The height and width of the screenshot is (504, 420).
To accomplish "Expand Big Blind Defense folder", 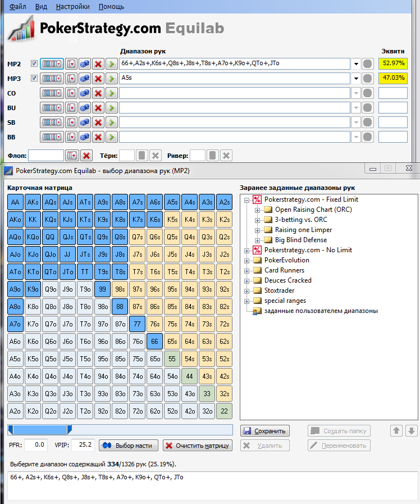I will point(257,240).
